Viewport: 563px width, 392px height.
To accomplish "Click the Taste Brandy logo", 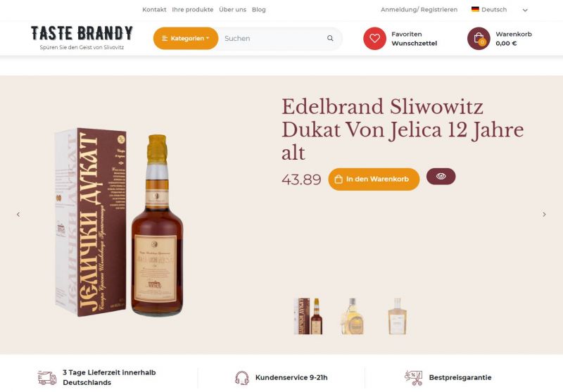I will point(82,37).
